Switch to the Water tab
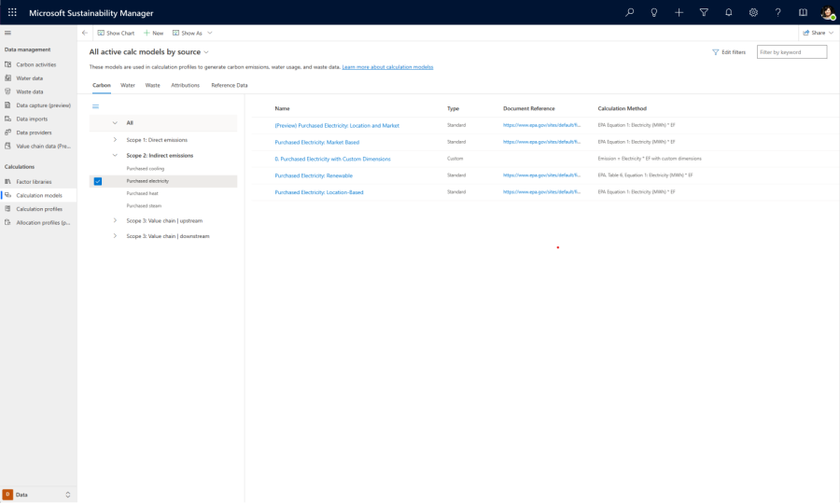The width and height of the screenshot is (840, 504). (128, 85)
